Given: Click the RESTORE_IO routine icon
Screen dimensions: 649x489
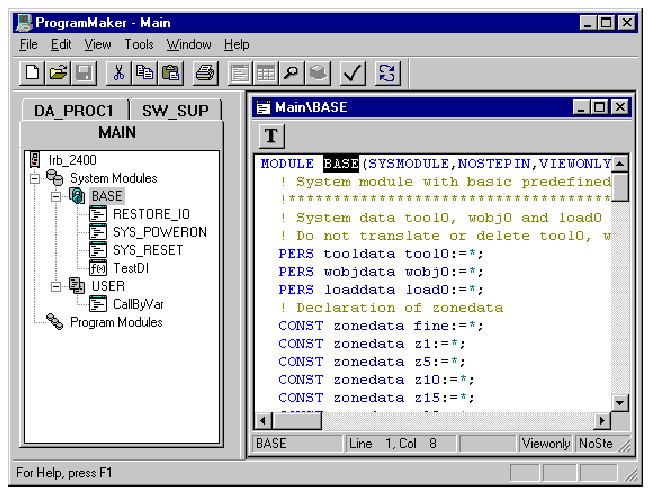Looking at the screenshot, I should coord(98,214).
